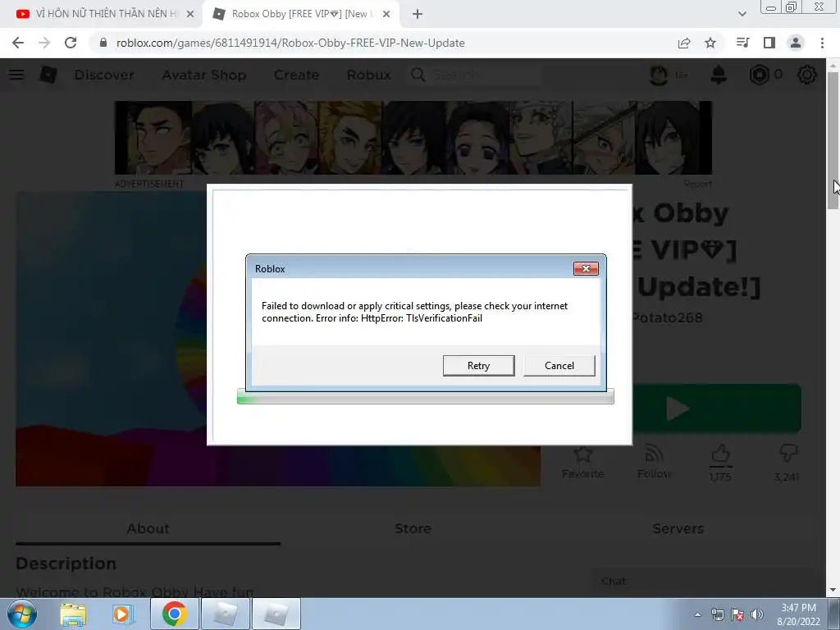Click the Robux balance icon
This screenshot has width=840, height=630.
pyautogui.click(x=759, y=75)
